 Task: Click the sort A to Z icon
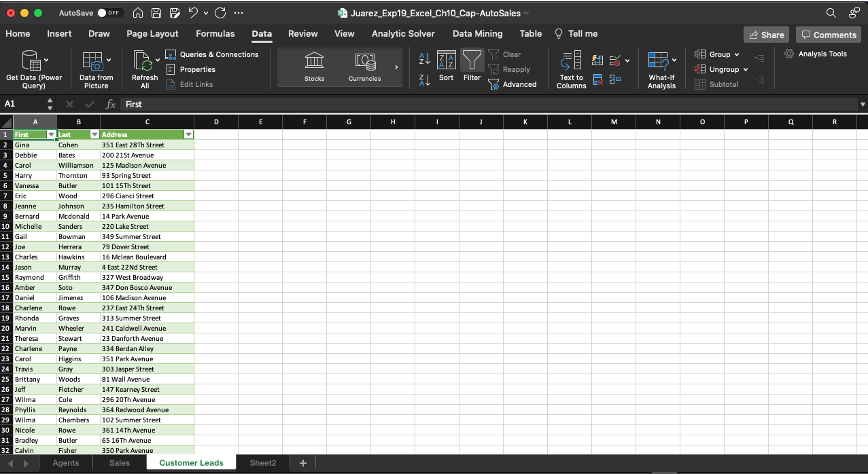[x=423, y=60]
